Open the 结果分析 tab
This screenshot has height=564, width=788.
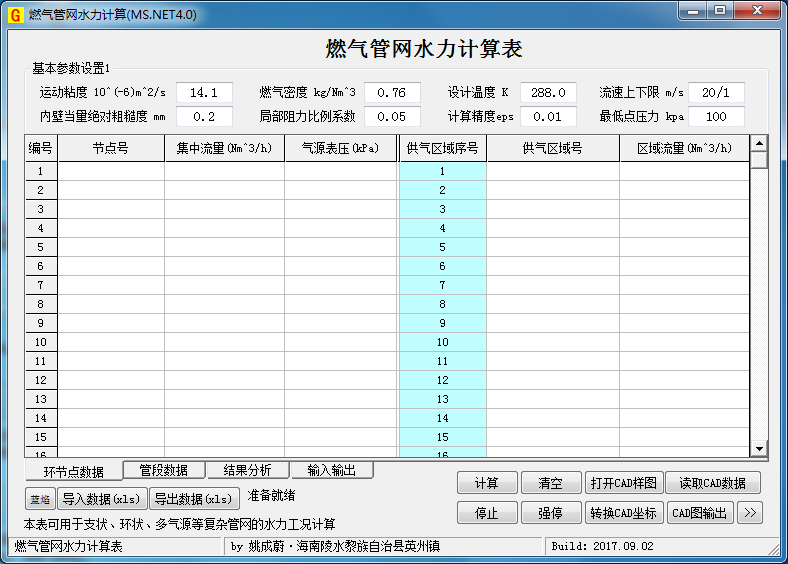(x=247, y=470)
